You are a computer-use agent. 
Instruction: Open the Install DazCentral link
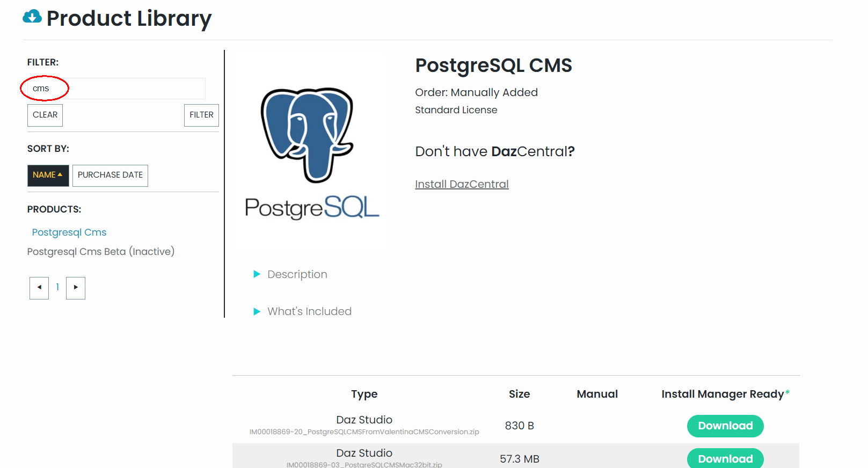pos(462,184)
